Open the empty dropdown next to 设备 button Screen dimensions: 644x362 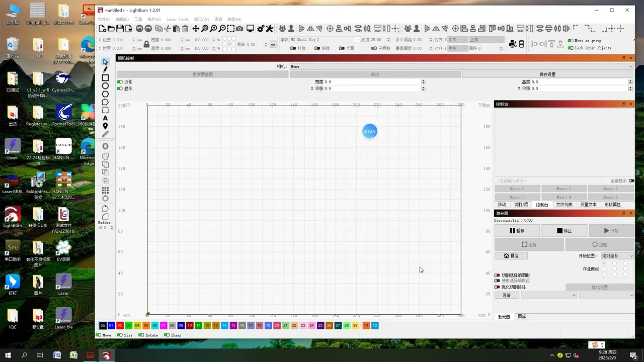(x=549, y=295)
